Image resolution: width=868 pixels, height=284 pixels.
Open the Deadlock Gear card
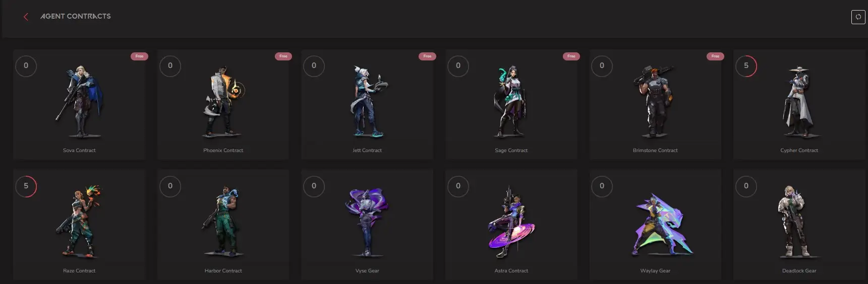[799, 225]
